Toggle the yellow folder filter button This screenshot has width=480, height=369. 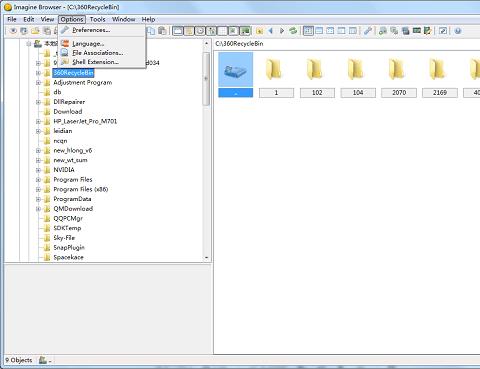click(x=189, y=31)
